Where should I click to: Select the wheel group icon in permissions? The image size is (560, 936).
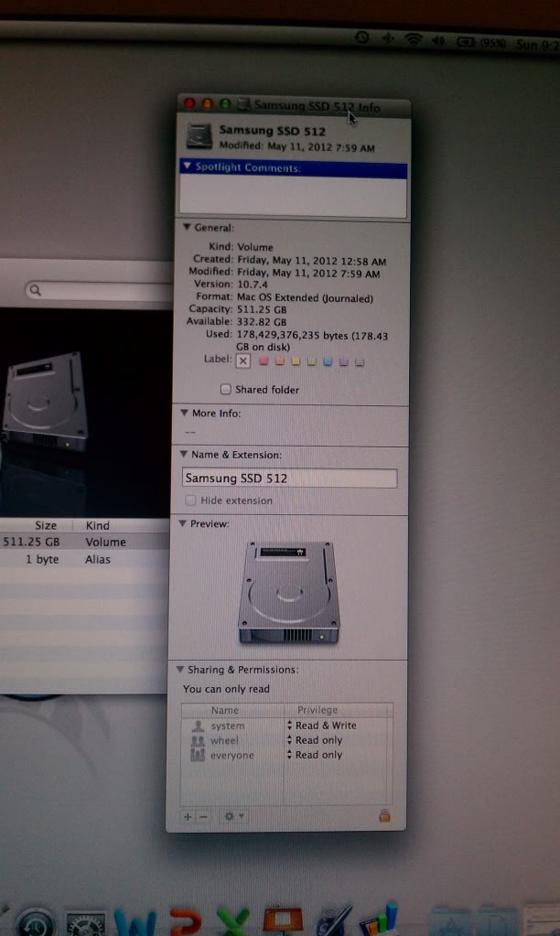(x=197, y=741)
